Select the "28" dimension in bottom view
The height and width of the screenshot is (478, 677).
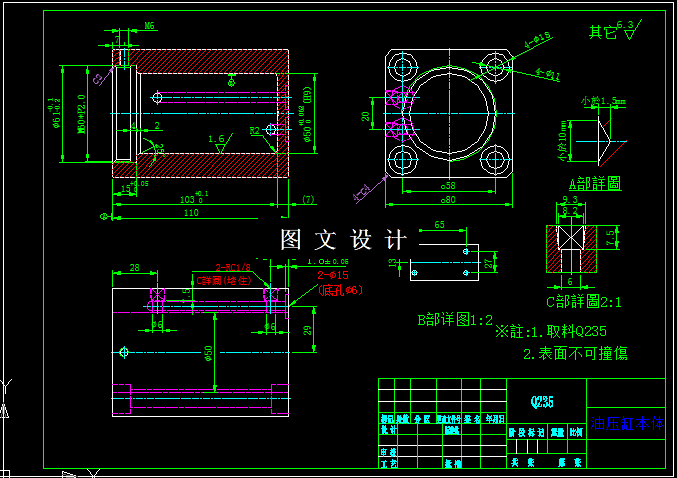coord(134,268)
